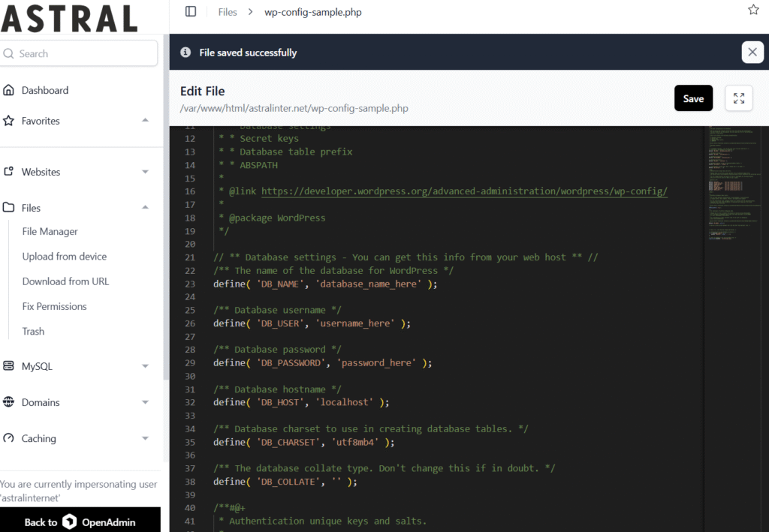Screen dimensions: 769x532
Task: Open the Trash page
Action: [x=33, y=331]
